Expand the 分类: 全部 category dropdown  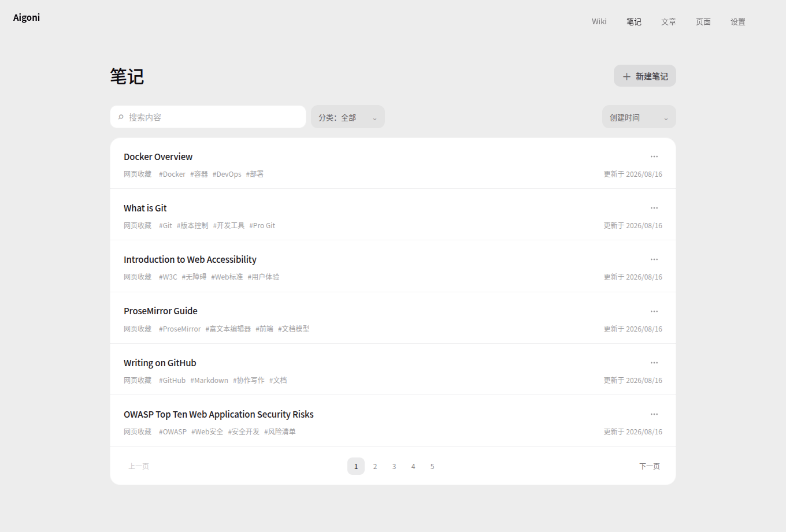[348, 117]
